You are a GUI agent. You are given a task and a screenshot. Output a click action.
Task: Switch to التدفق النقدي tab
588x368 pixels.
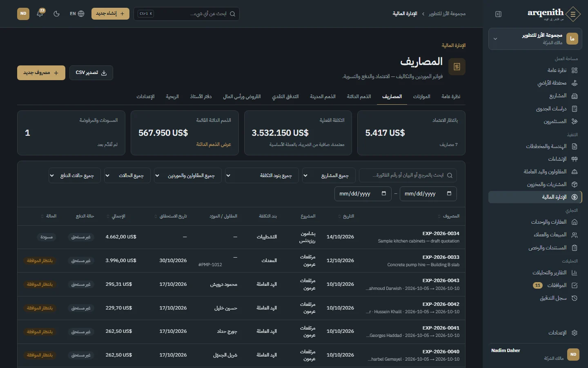(285, 96)
